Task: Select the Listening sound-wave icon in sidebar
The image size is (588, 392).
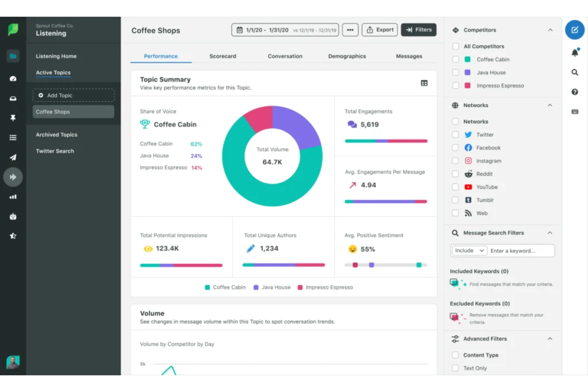Action: click(13, 177)
